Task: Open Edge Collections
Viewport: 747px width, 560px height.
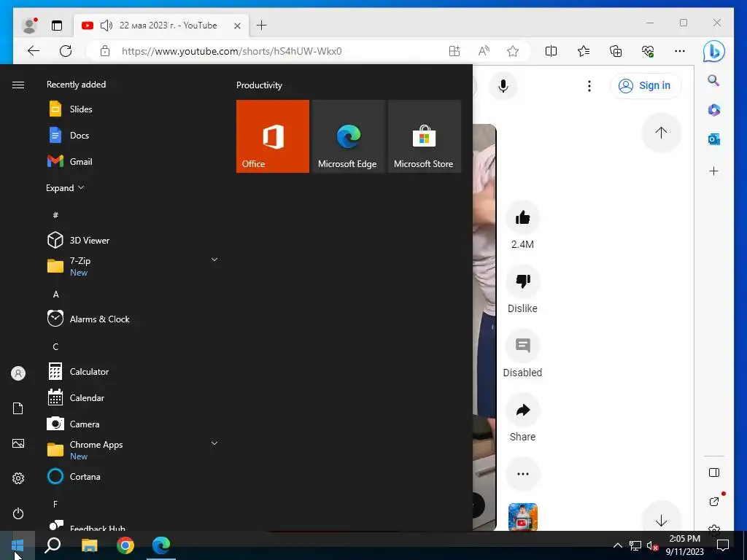Action: [x=616, y=51]
